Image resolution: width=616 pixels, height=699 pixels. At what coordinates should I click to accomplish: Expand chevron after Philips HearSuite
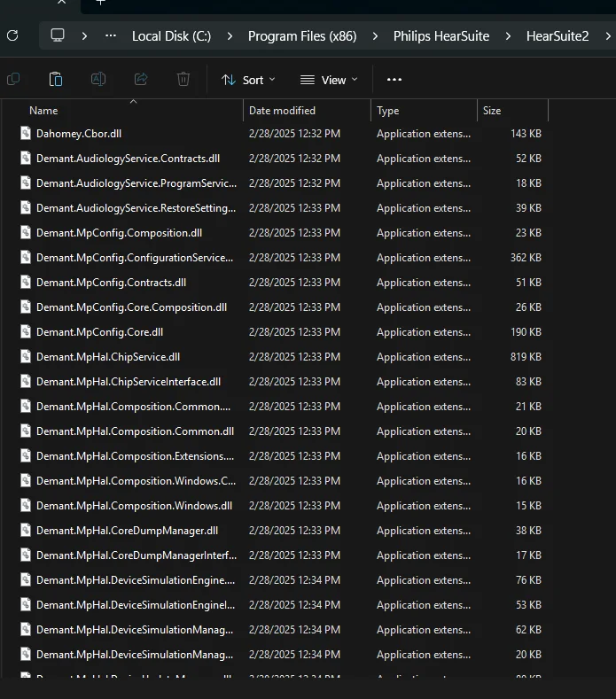click(x=508, y=35)
